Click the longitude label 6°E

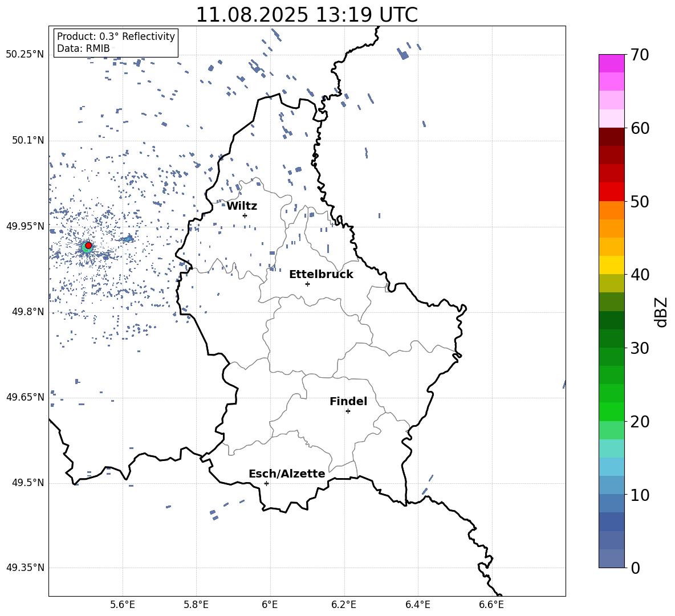(x=270, y=605)
